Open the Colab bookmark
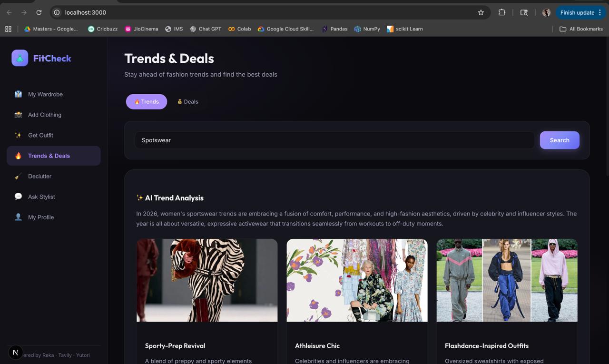 pyautogui.click(x=239, y=29)
